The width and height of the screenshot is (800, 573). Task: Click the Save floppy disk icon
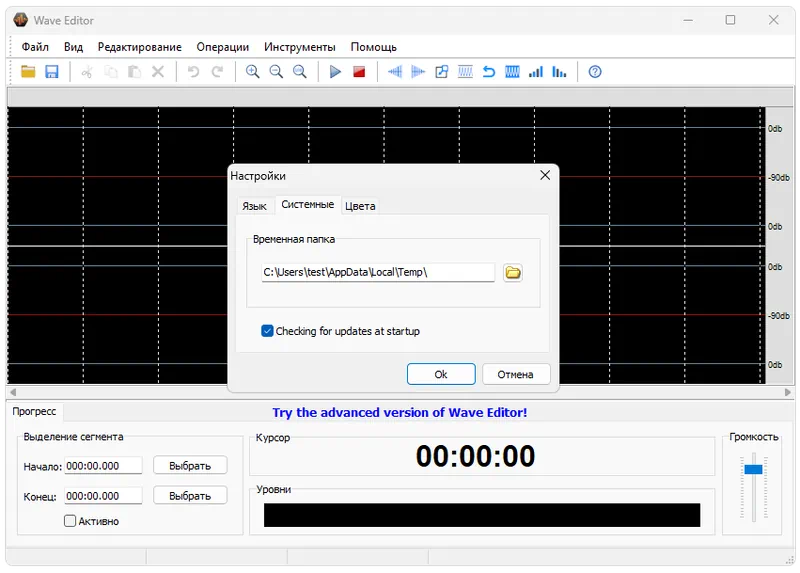(x=52, y=72)
